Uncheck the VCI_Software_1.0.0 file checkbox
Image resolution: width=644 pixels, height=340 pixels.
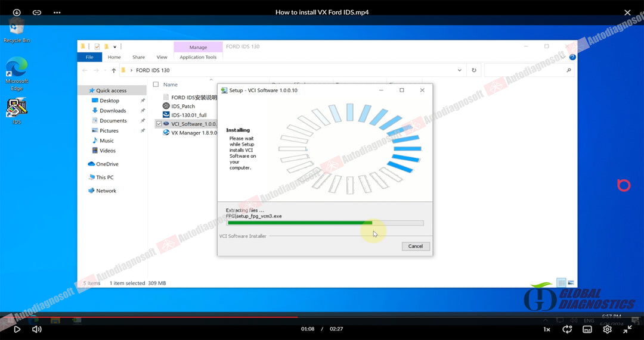[x=159, y=124]
